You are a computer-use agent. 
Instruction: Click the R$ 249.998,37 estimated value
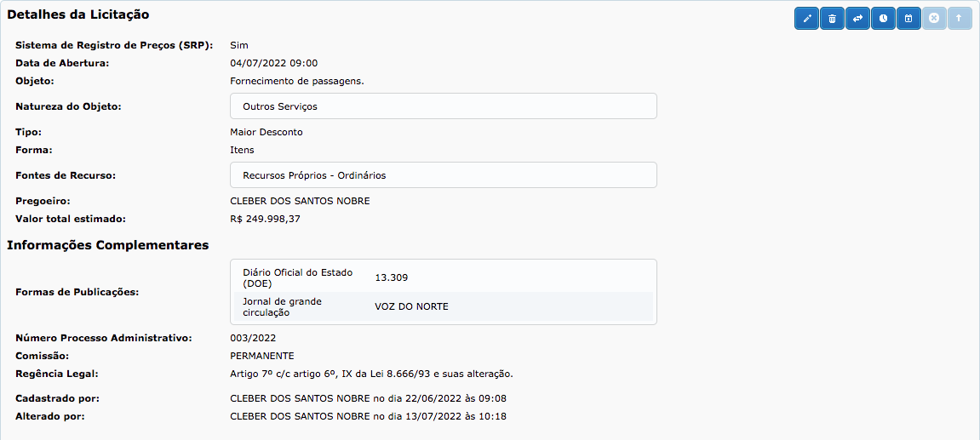coord(265,219)
